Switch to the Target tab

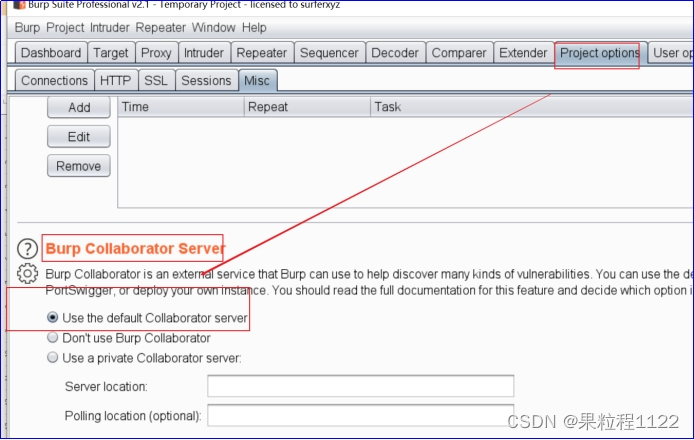point(111,53)
